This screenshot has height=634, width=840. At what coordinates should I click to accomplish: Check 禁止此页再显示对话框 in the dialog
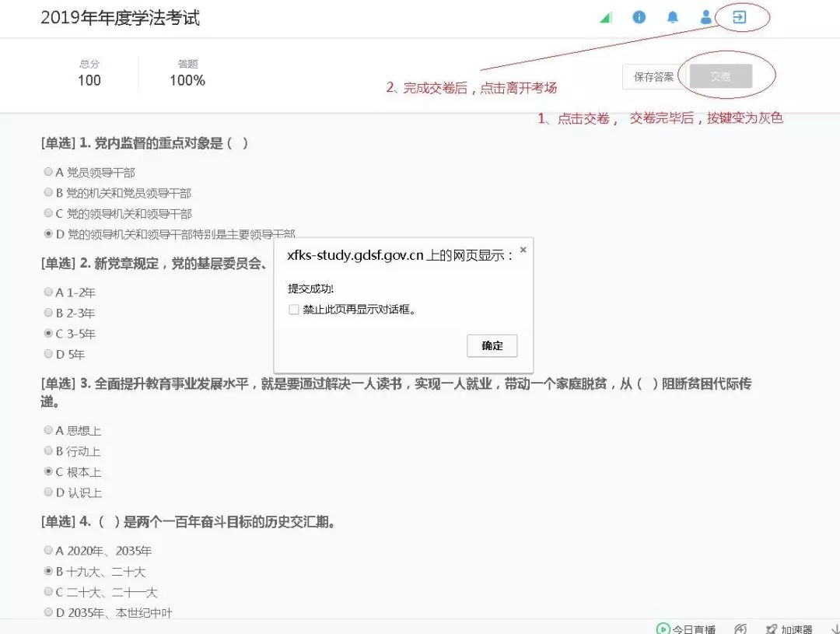(294, 310)
